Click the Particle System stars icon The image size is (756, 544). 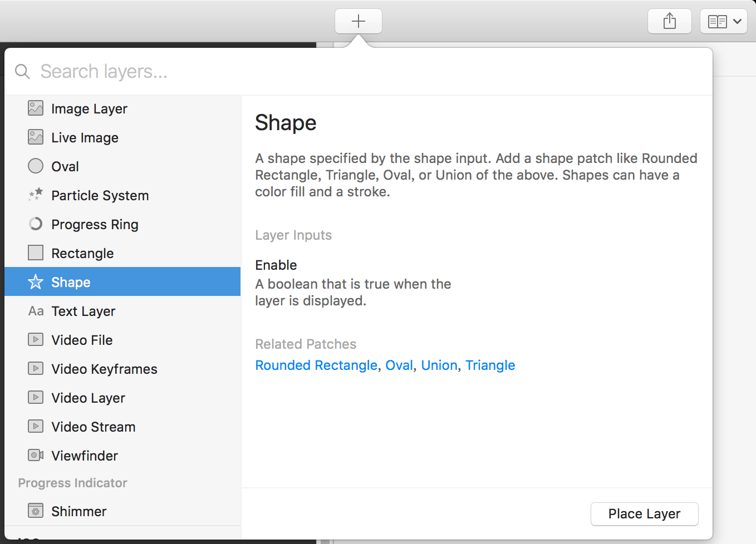[36, 195]
